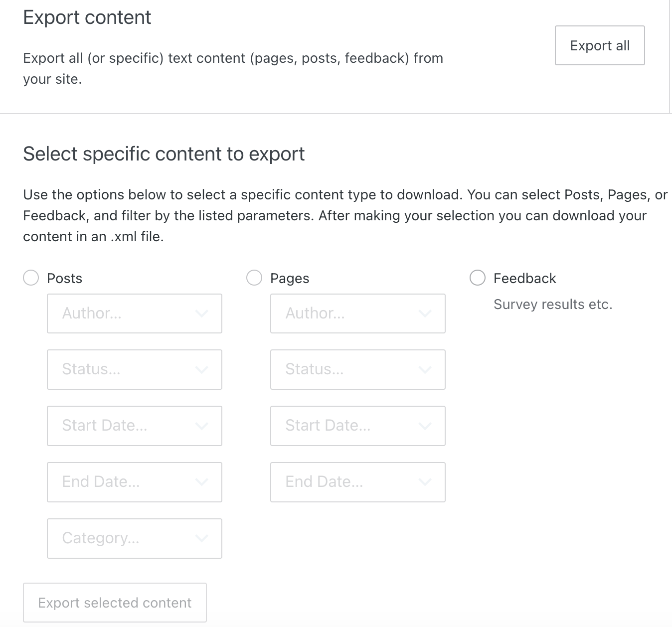Expand the Pages Status dropdown
Screen dimensions: 672x627
click(358, 369)
